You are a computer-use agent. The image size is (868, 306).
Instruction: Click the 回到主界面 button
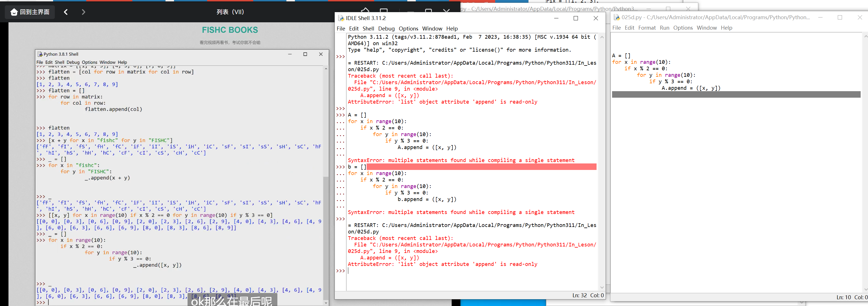click(x=30, y=12)
